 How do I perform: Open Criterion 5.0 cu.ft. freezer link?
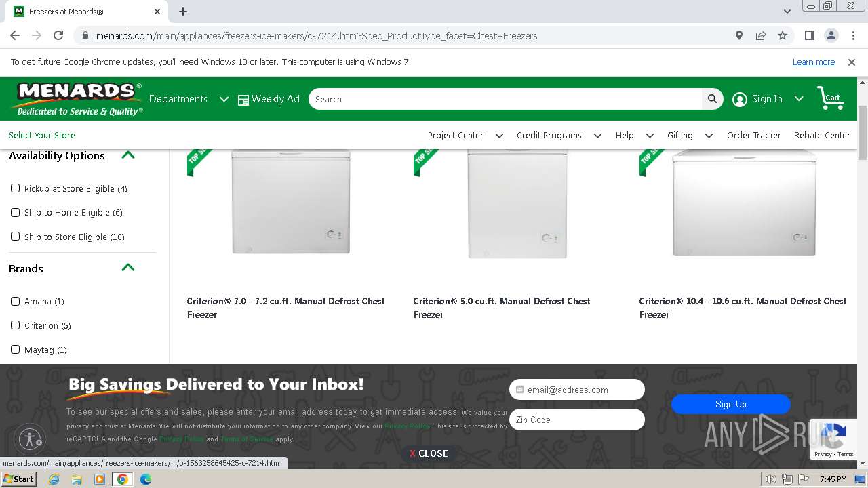click(502, 308)
